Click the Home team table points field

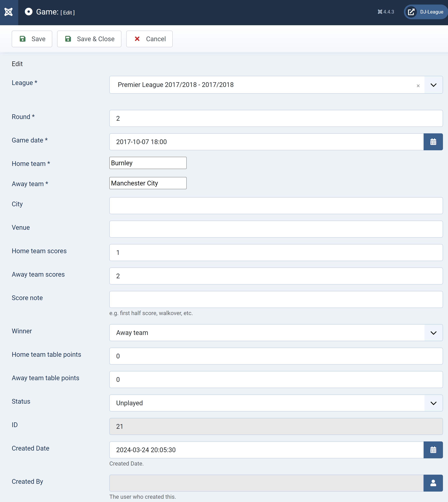(x=276, y=356)
